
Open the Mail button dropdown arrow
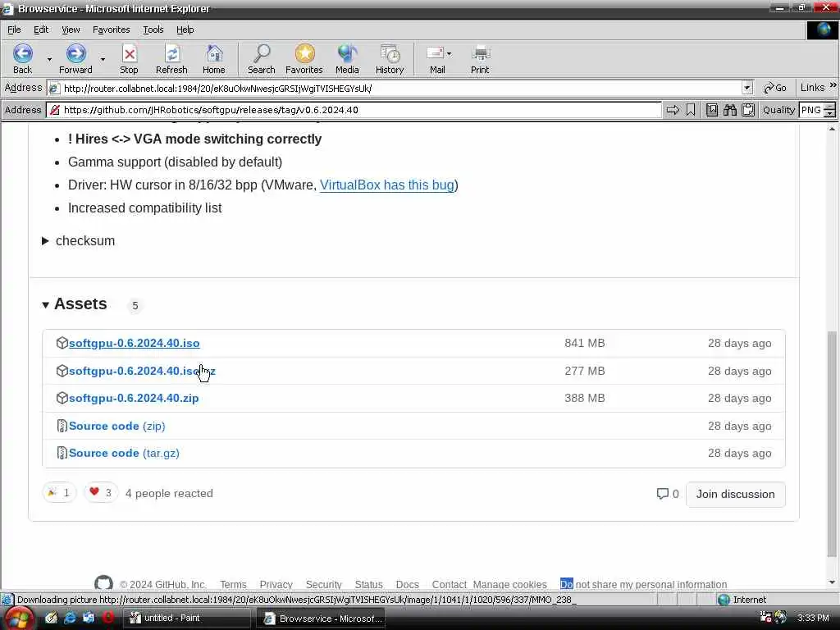click(449, 53)
